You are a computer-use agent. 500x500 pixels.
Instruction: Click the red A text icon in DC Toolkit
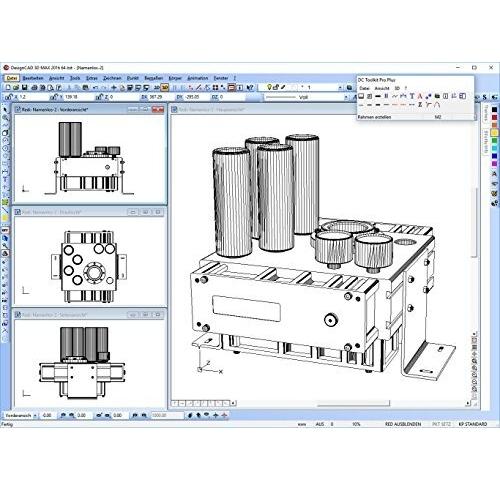(x=420, y=96)
